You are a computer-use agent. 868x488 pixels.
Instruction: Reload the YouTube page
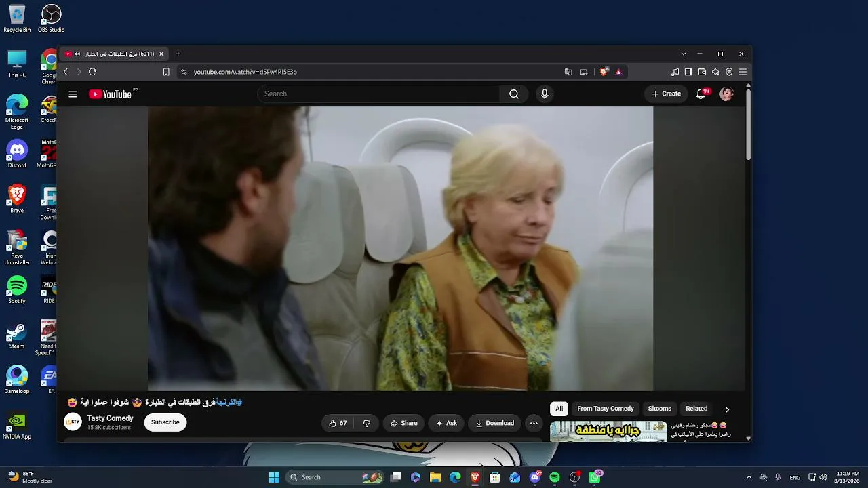tap(93, 72)
